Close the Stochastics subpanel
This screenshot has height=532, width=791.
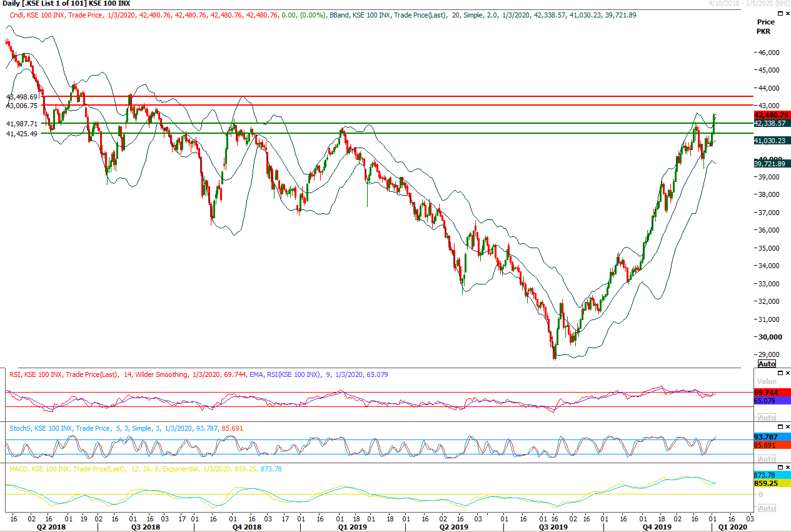(787, 426)
